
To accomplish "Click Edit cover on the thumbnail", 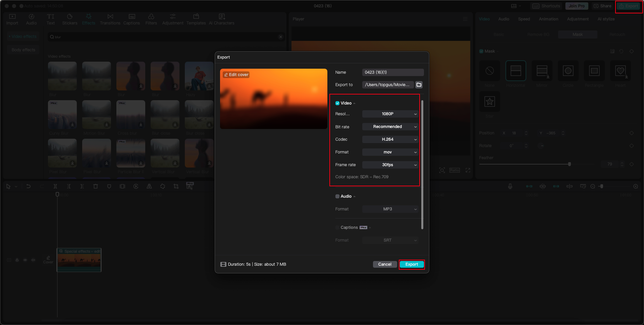I will coord(236,75).
